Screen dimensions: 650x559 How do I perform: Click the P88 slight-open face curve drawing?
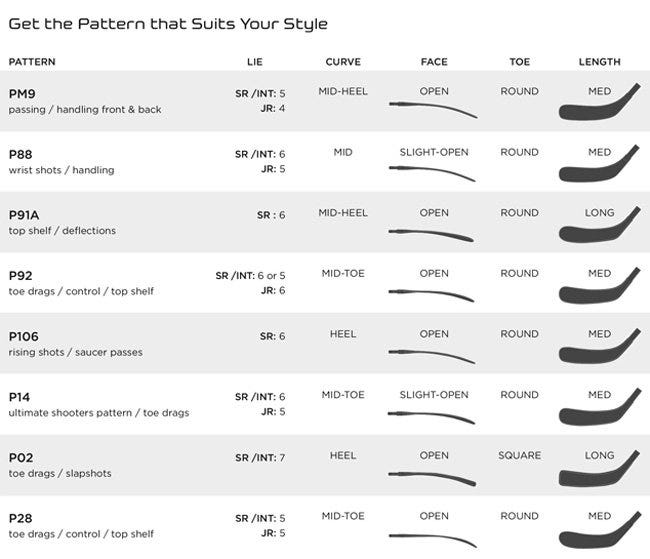433,171
